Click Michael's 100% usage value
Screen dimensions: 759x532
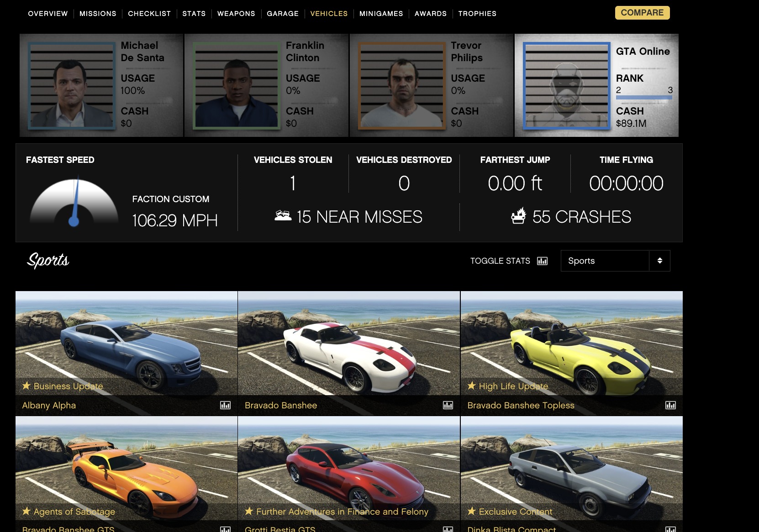(x=132, y=90)
